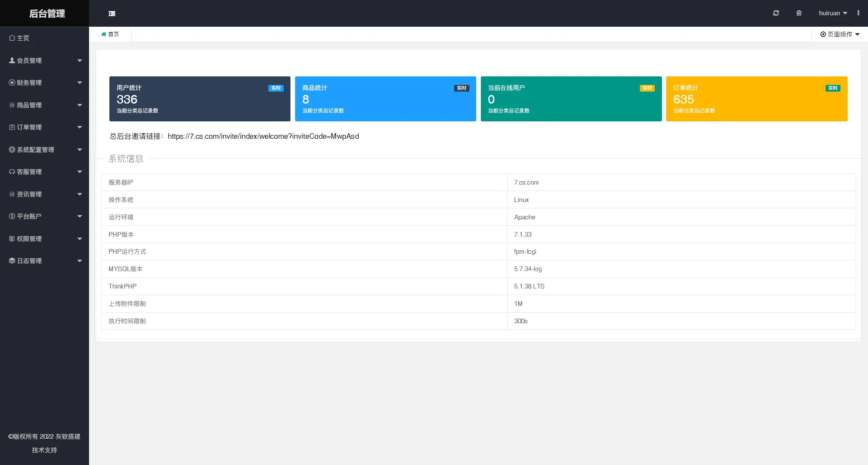Click the 平台账户 dollar icon

coord(12,216)
